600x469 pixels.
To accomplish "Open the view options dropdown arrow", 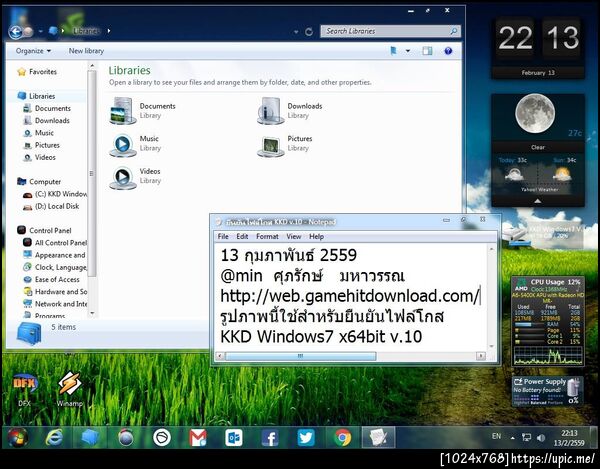I will 408,51.
